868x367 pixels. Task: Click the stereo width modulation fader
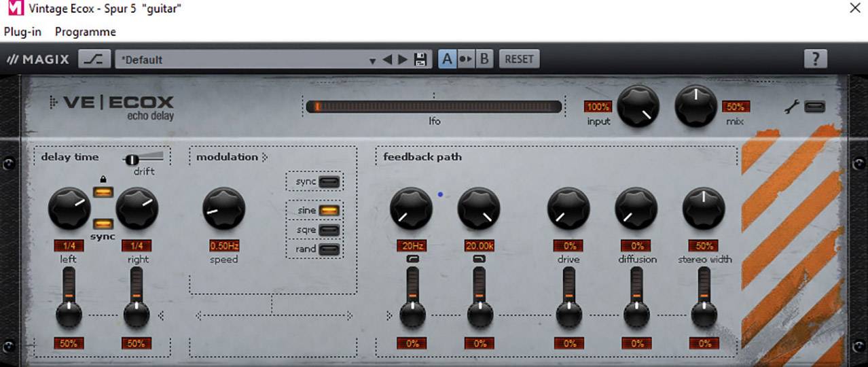[704, 314]
